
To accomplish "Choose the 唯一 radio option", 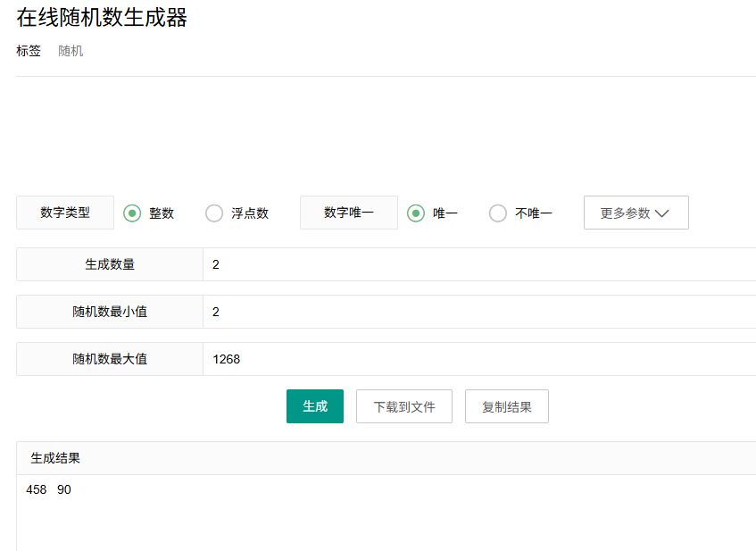I will click(416, 213).
